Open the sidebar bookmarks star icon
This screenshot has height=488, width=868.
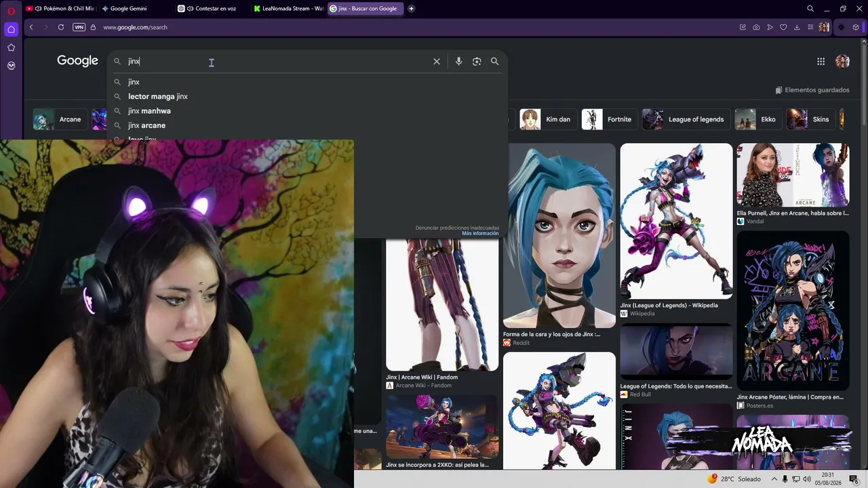(x=11, y=47)
